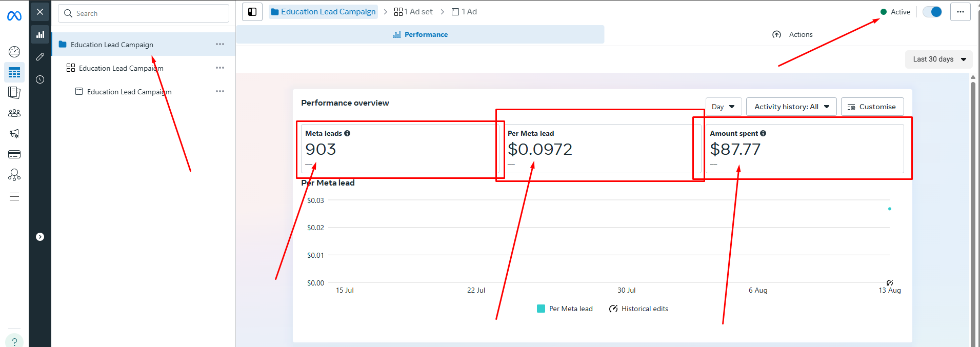Viewport: 980px width, 347px height.
Task: Click the megaphone advertising icon
Action: coord(14,134)
